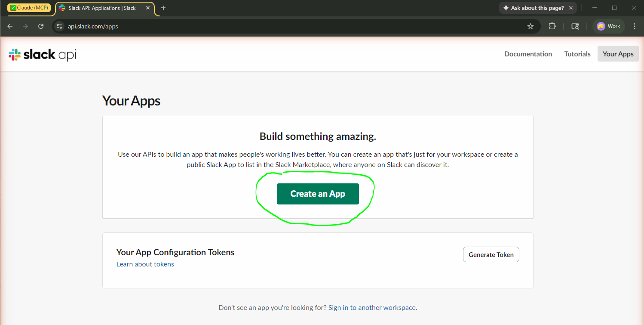The width and height of the screenshot is (644, 325).
Task: Bookmark this page with the star icon
Action: point(531,26)
